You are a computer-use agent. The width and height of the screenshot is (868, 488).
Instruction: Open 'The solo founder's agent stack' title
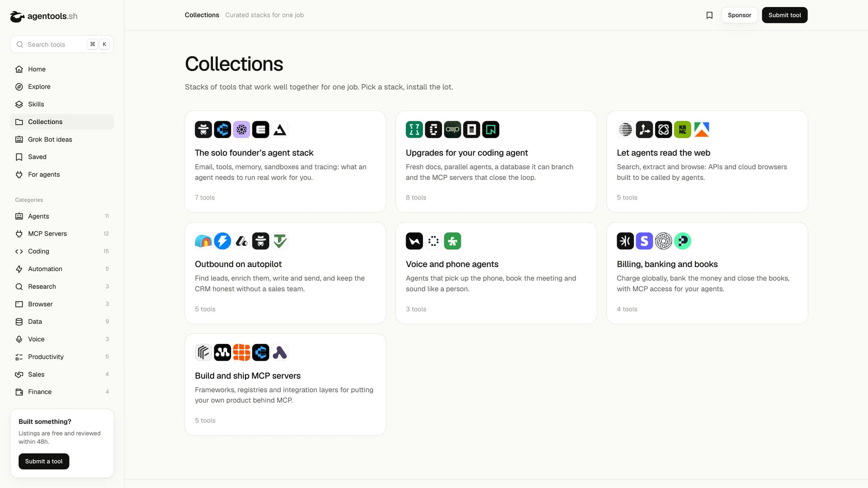(x=254, y=153)
